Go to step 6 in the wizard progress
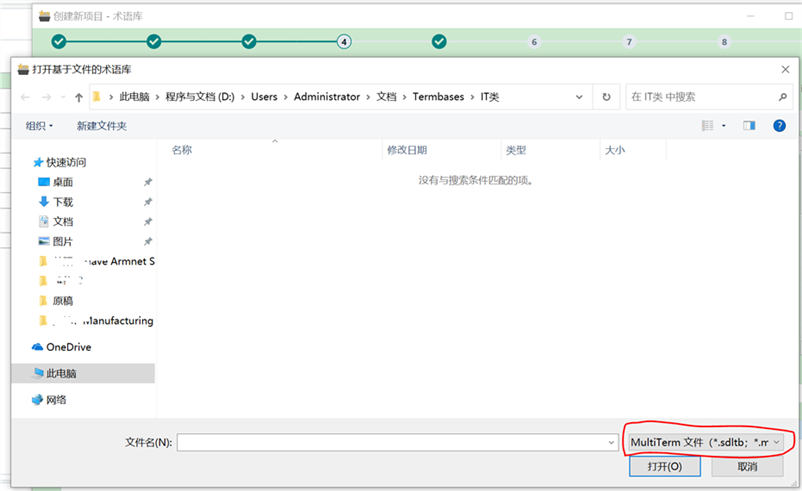This screenshot has height=491, width=802. click(534, 42)
